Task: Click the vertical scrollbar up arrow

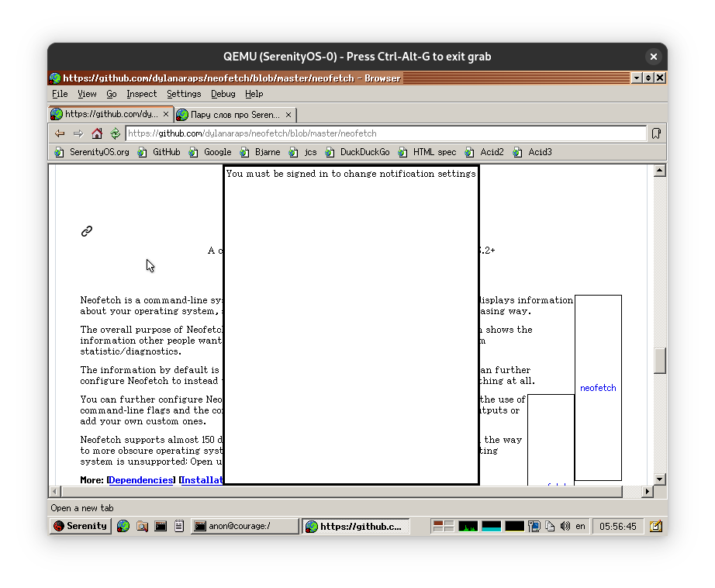Action: click(x=660, y=171)
